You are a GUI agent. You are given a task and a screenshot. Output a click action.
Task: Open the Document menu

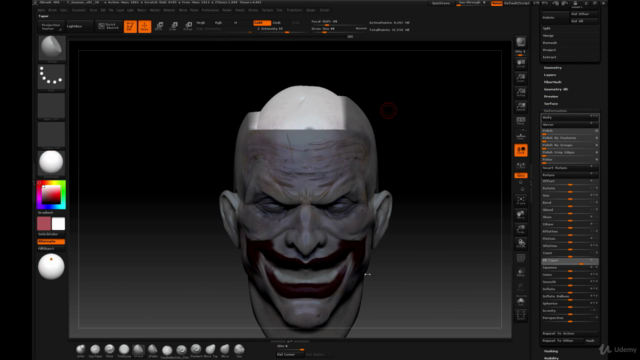click(x=79, y=10)
